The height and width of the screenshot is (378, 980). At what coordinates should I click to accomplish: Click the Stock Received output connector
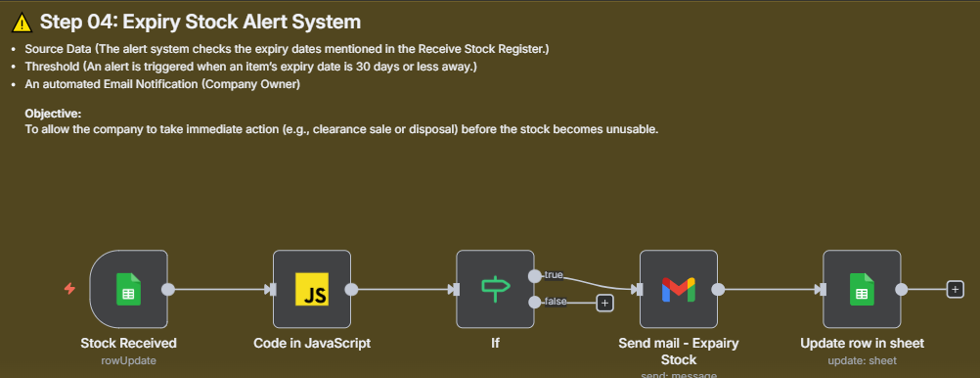click(x=167, y=289)
